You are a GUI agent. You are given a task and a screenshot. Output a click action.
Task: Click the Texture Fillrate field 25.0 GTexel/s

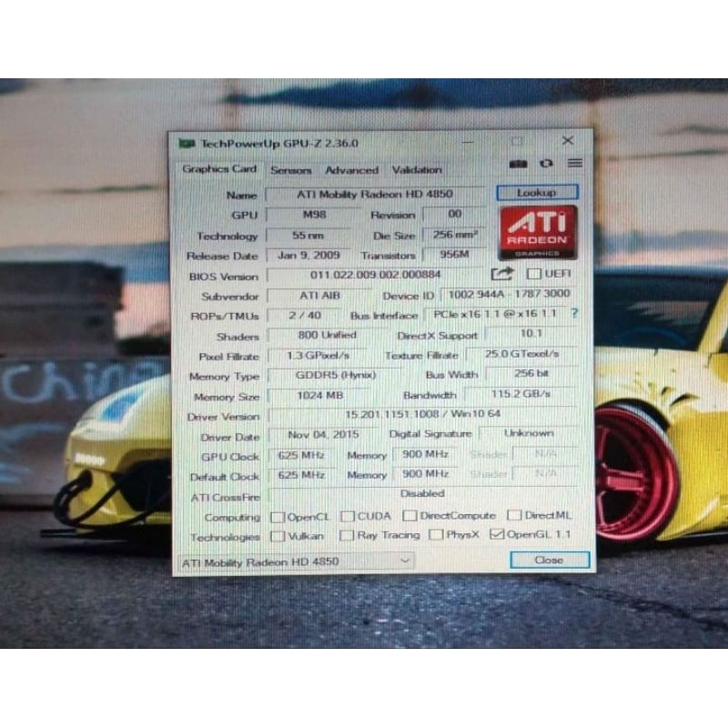click(521, 354)
